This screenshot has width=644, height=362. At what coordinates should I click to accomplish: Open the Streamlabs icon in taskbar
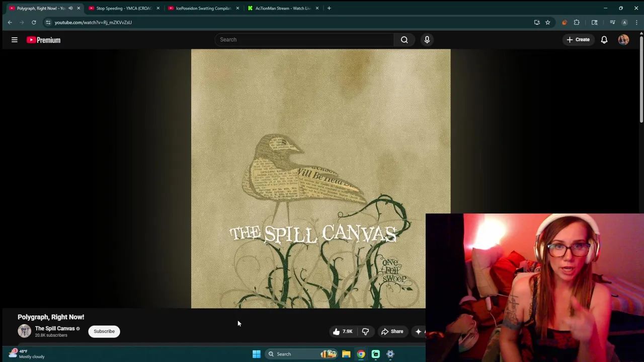point(375,354)
